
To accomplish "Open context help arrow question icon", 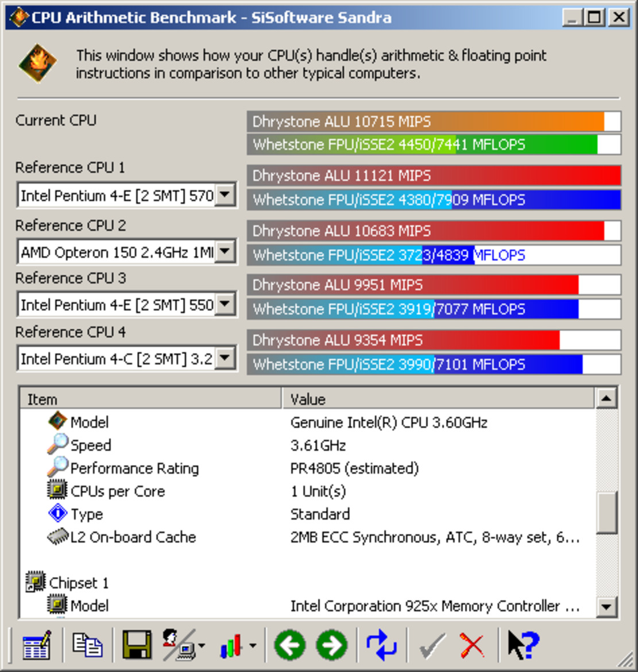I will point(524,644).
